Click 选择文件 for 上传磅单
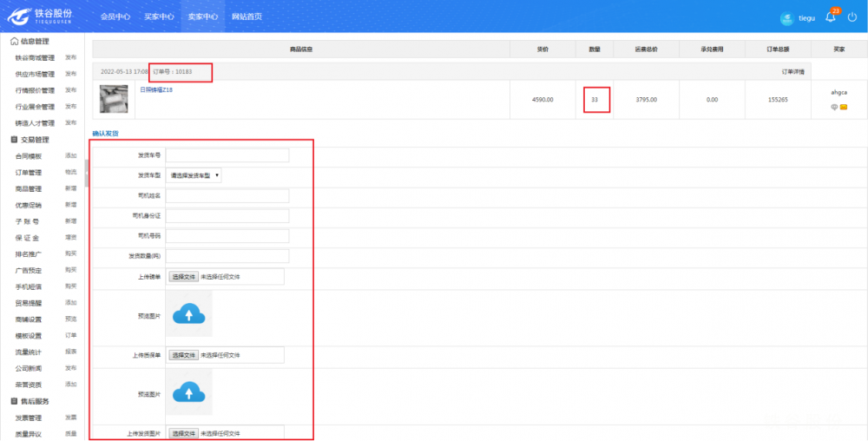Image resolution: width=868 pixels, height=441 pixels. pos(183,277)
